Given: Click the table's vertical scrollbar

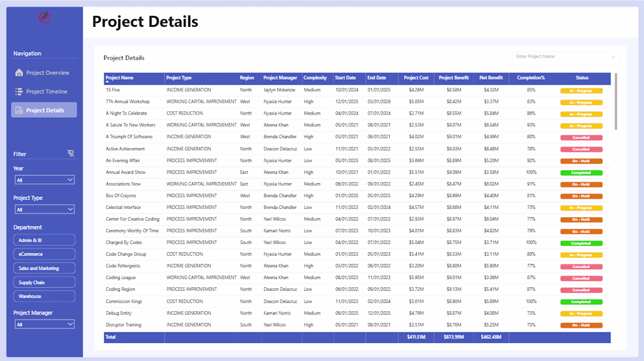Looking at the screenshot, I should [x=616, y=101].
